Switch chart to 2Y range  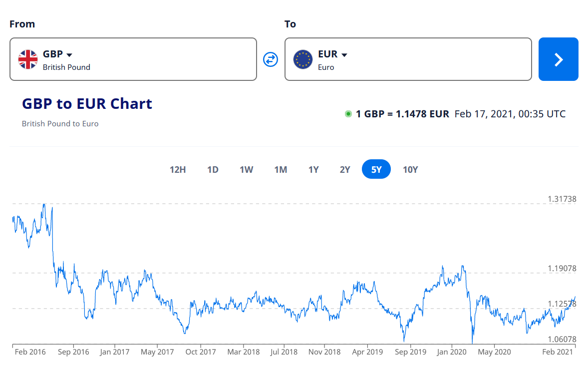(x=345, y=169)
